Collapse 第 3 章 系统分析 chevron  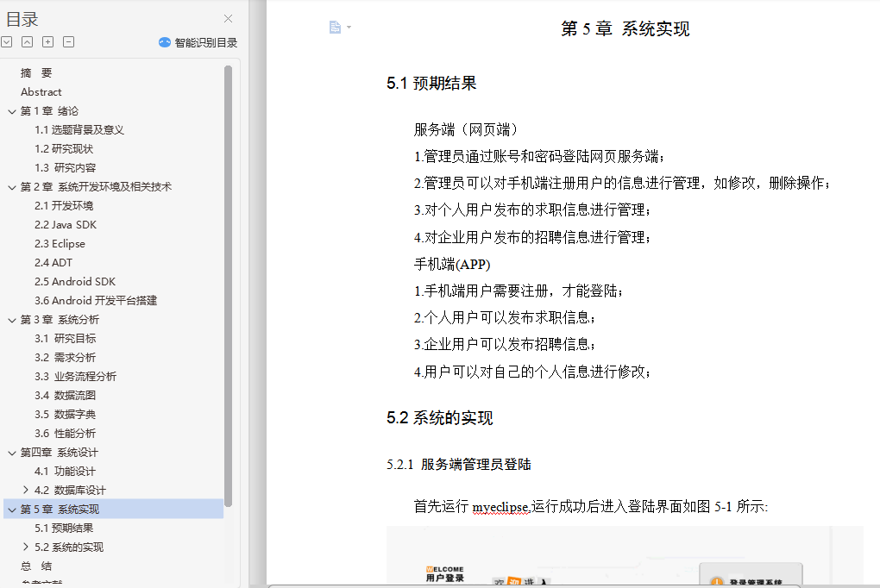pos(12,321)
